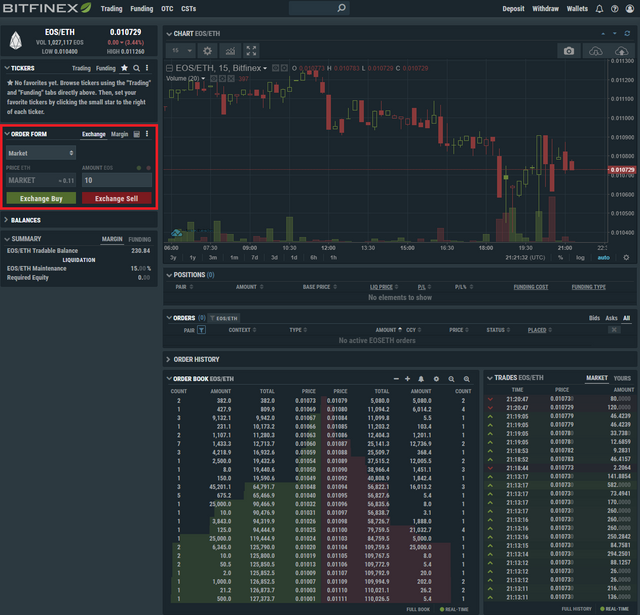The image size is (640, 615).
Task: Open Tickers panel options menu dots
Action: click(147, 68)
